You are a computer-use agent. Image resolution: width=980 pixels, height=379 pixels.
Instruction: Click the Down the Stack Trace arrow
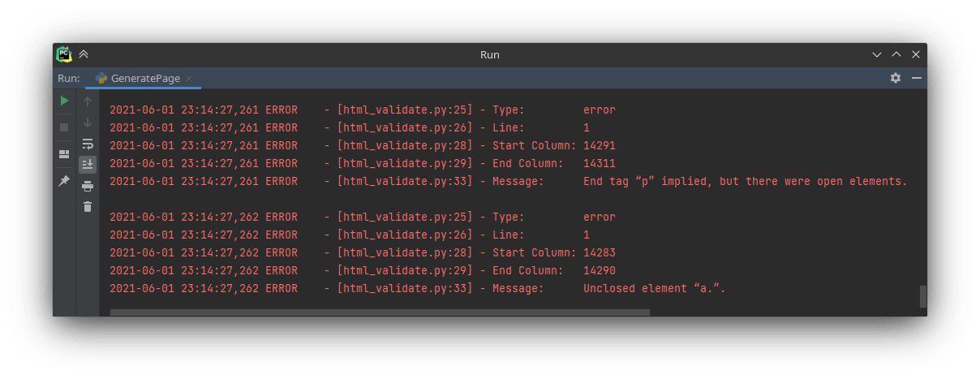(88, 123)
